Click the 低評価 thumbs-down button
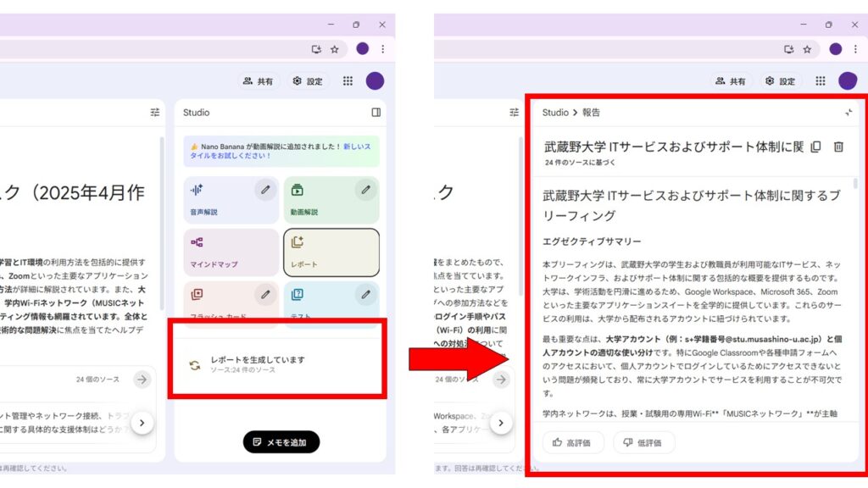 [x=643, y=442]
